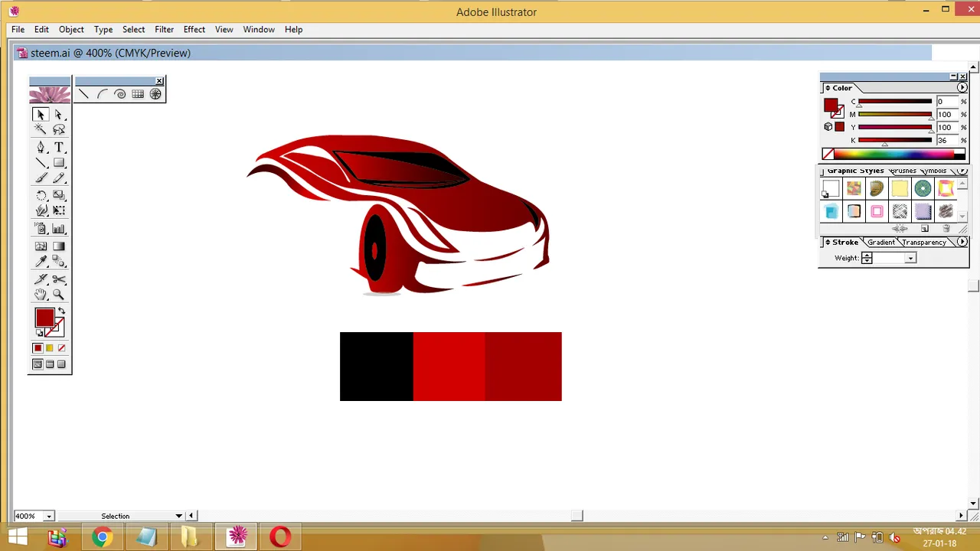
Task: Reset to default fill and stroke
Action: click(39, 334)
